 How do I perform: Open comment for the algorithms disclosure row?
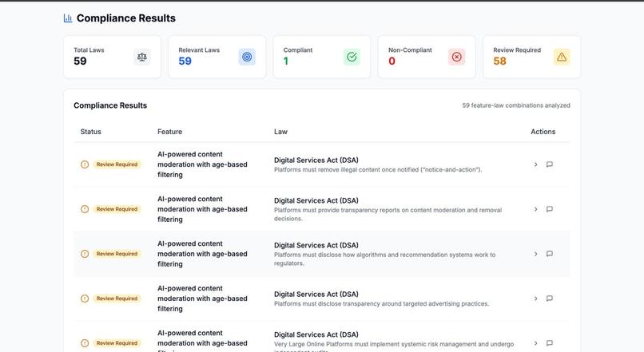[x=550, y=254]
